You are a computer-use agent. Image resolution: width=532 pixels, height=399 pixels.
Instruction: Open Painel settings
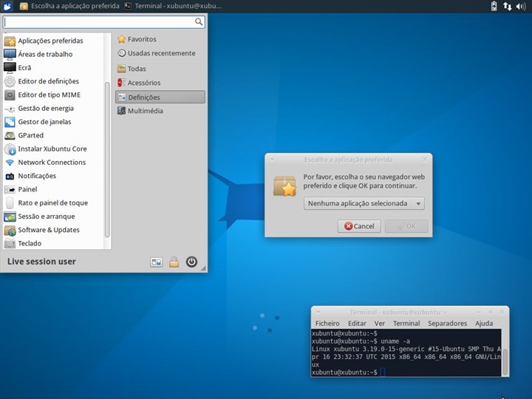click(21, 189)
